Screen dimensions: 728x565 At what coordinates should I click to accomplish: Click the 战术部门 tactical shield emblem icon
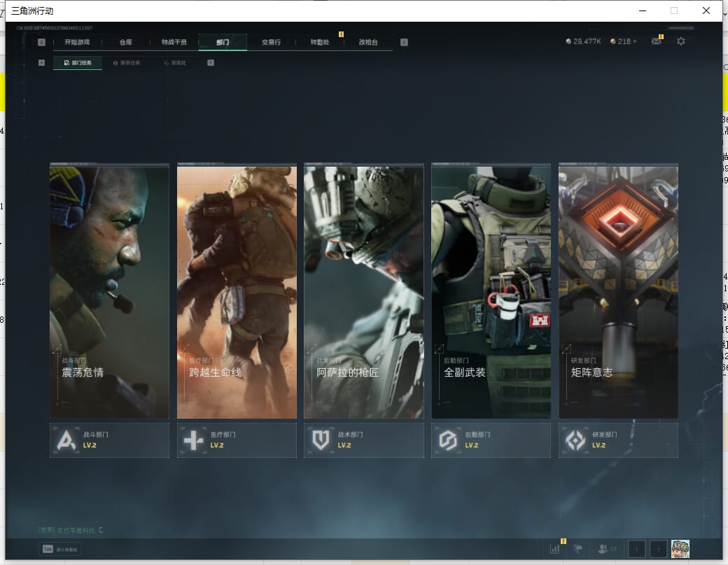coord(321,440)
